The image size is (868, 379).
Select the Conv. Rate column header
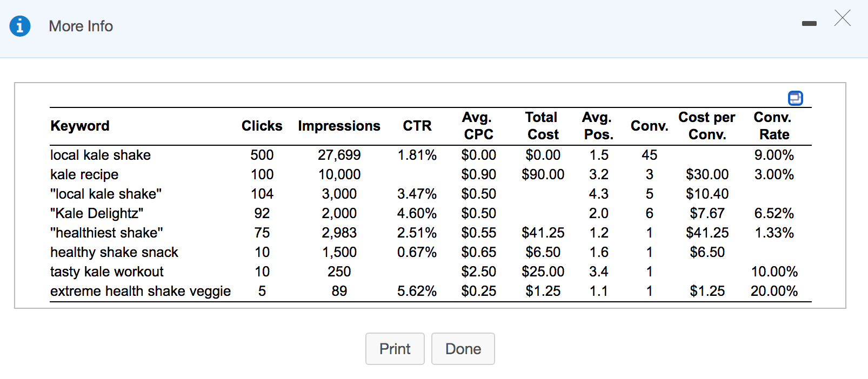(773, 126)
